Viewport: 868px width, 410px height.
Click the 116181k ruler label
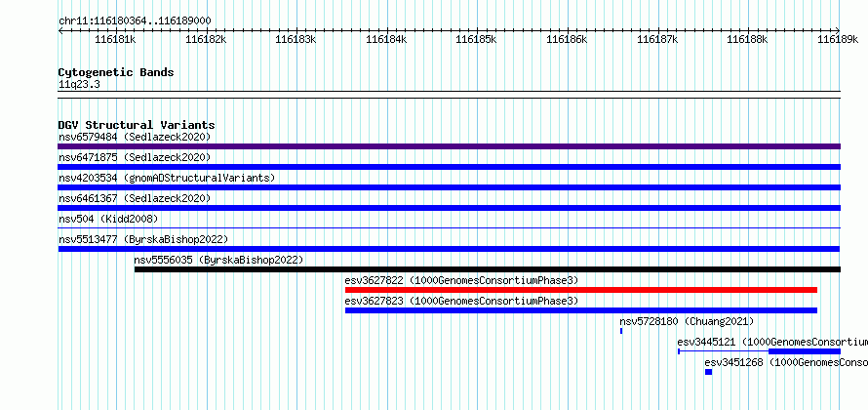click(115, 39)
